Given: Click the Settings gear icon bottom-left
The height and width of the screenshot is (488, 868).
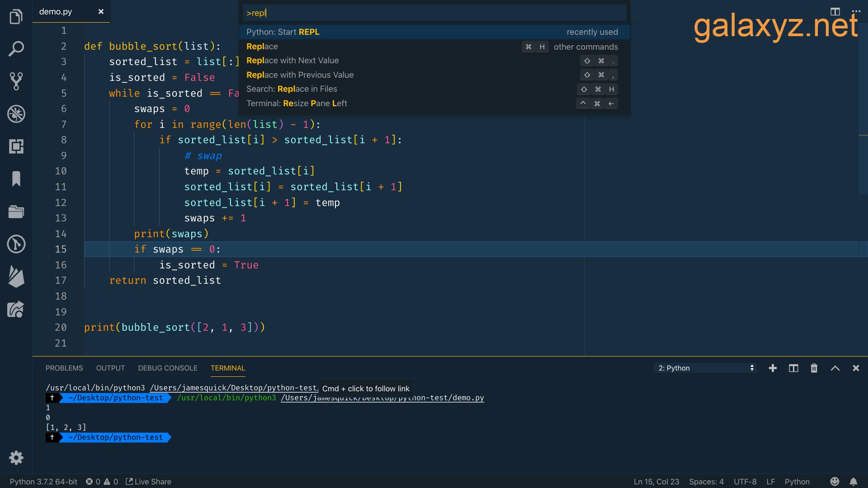Looking at the screenshot, I should pyautogui.click(x=16, y=458).
